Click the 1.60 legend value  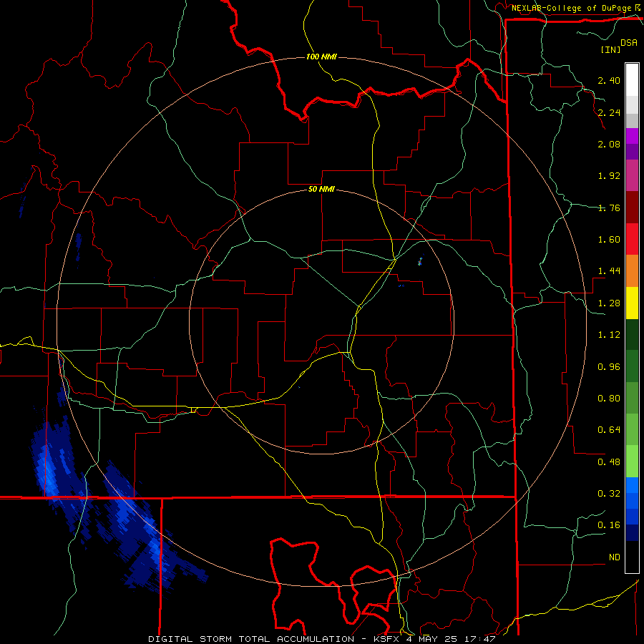(609, 240)
